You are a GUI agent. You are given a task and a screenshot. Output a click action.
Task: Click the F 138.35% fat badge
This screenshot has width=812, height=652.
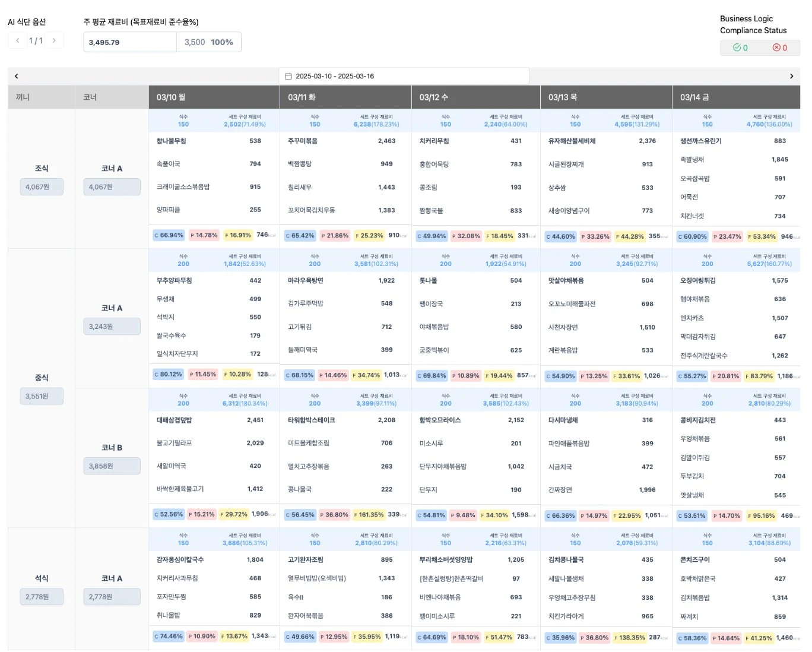629,637
